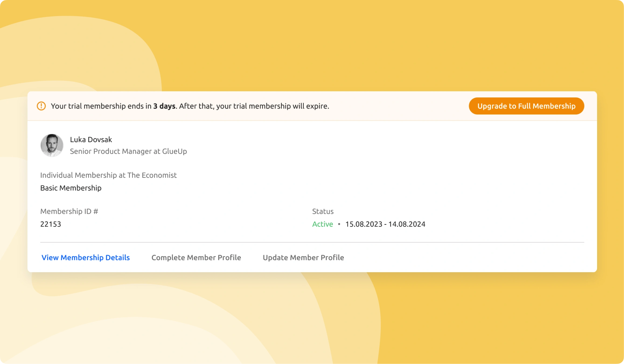Image resolution: width=624 pixels, height=364 pixels.
Task: Click Upgrade to Full Membership button
Action: pos(526,106)
